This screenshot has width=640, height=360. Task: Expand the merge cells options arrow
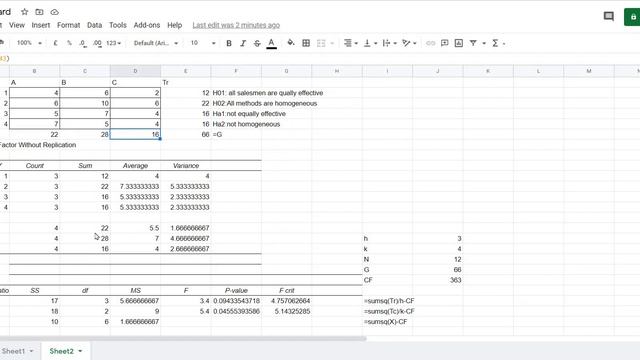[x=332, y=43]
